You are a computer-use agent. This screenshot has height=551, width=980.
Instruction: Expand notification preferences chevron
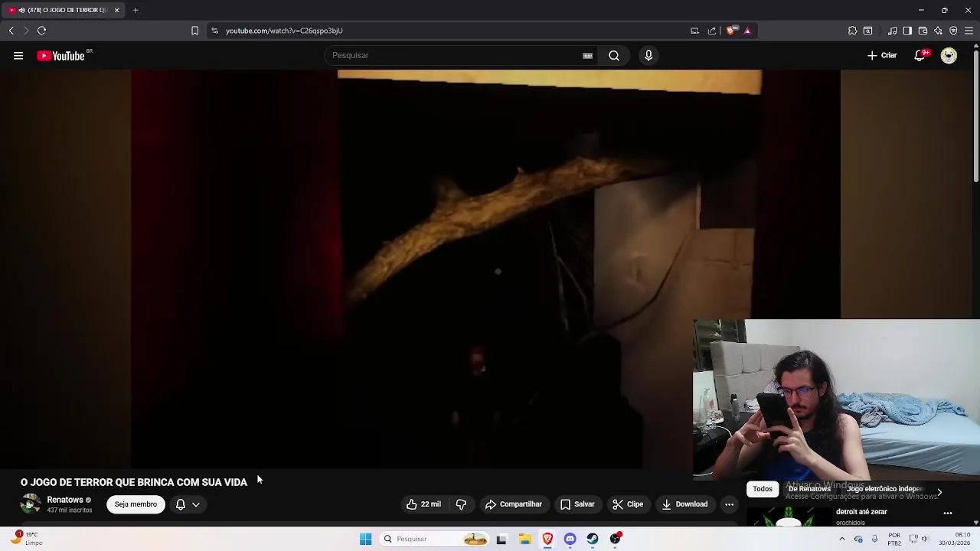coord(196,504)
